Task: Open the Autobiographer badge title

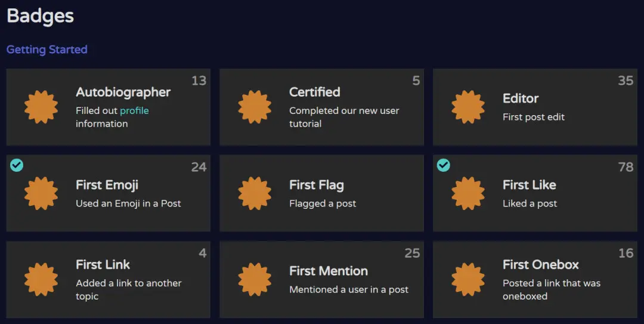Action: click(x=123, y=92)
